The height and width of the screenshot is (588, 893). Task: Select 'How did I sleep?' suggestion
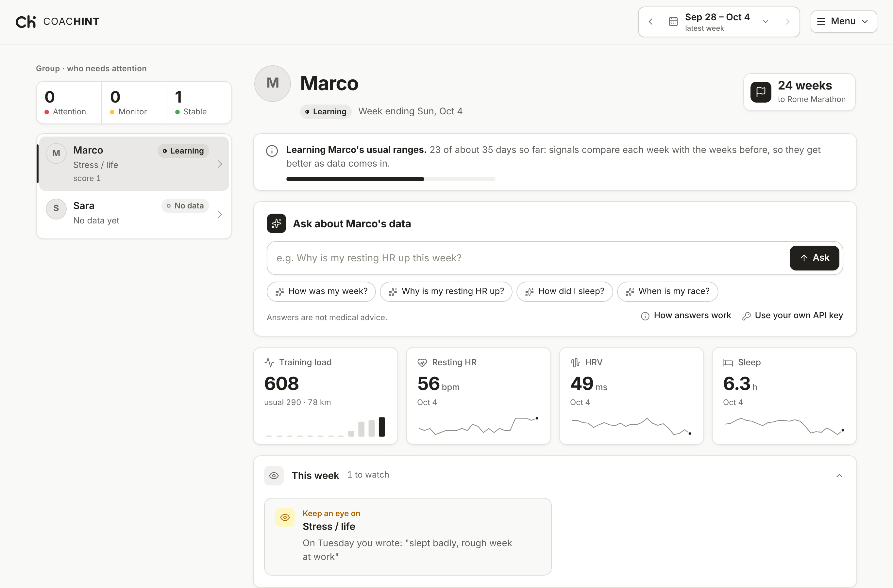pyautogui.click(x=564, y=291)
